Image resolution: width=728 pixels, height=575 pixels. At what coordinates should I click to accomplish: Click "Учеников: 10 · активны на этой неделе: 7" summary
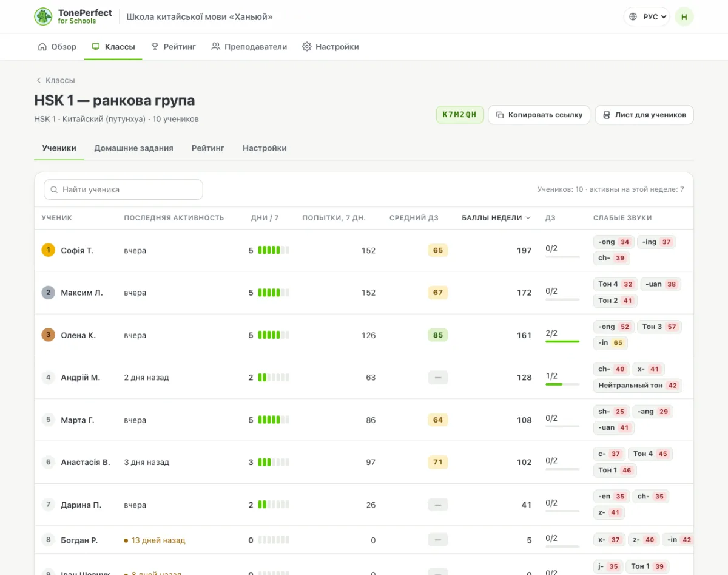point(611,189)
